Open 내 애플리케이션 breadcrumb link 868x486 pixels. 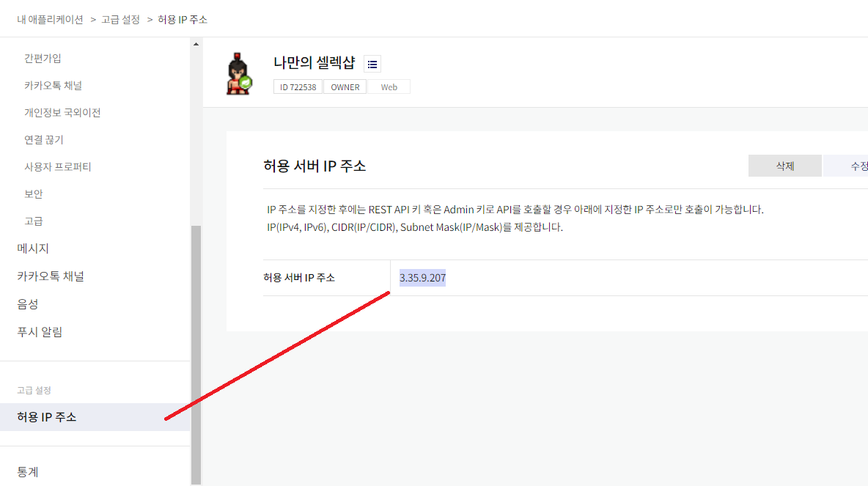coord(51,19)
